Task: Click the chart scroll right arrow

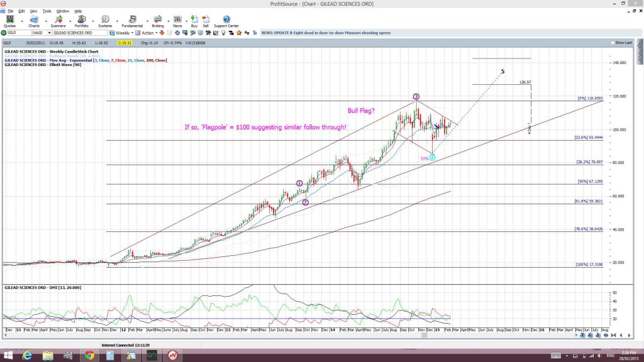Action: [x=576, y=336]
